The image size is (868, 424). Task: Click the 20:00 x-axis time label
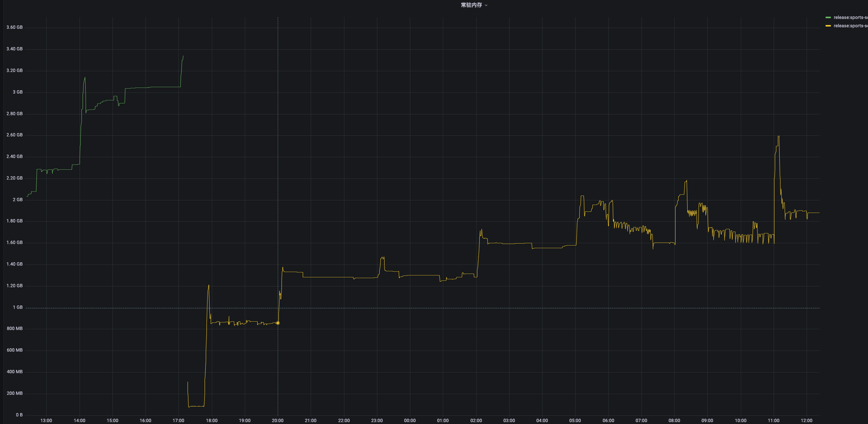click(278, 421)
